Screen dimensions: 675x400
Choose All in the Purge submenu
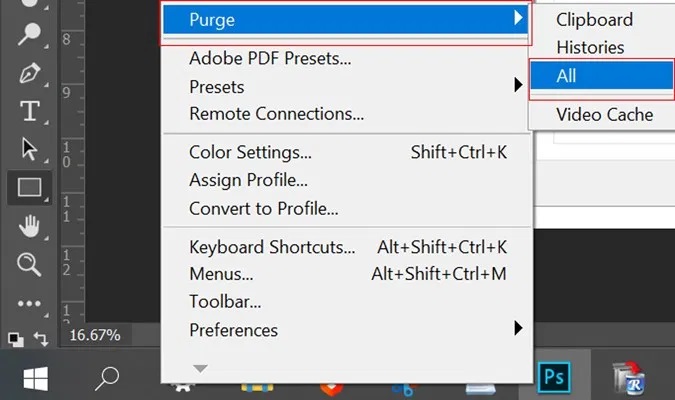click(602, 75)
